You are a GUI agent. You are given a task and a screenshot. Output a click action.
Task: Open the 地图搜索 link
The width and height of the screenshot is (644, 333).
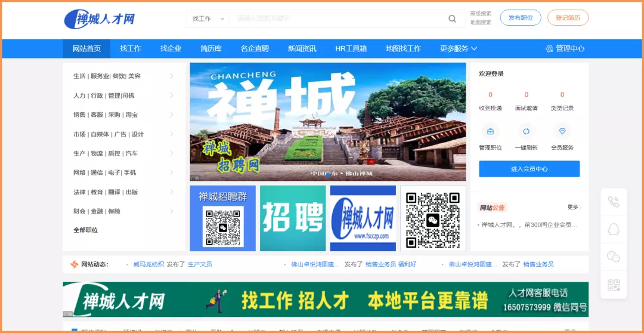tap(481, 23)
